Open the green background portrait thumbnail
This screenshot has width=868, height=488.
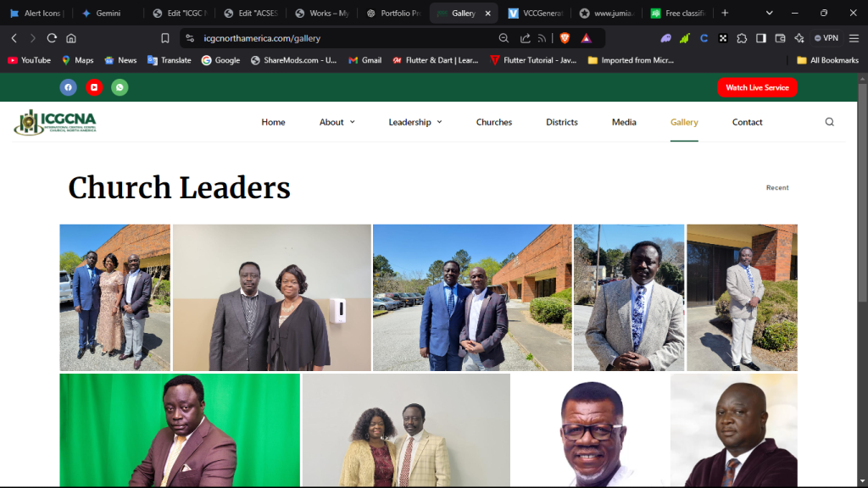[180, 430]
